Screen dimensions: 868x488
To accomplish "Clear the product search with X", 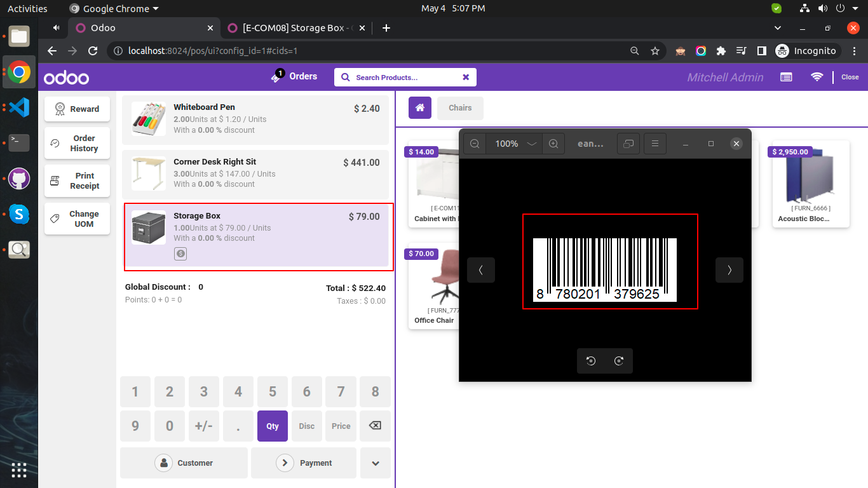I will pyautogui.click(x=466, y=77).
